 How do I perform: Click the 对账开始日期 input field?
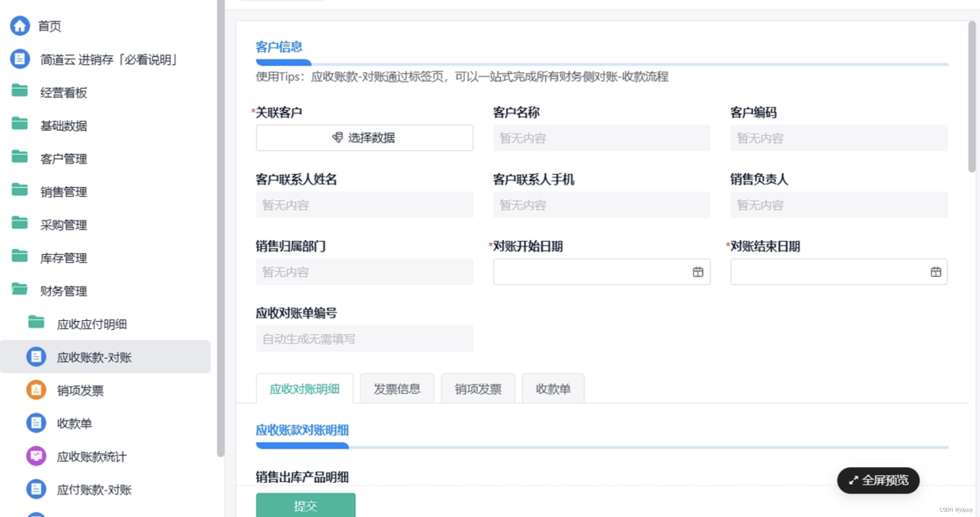(x=601, y=272)
